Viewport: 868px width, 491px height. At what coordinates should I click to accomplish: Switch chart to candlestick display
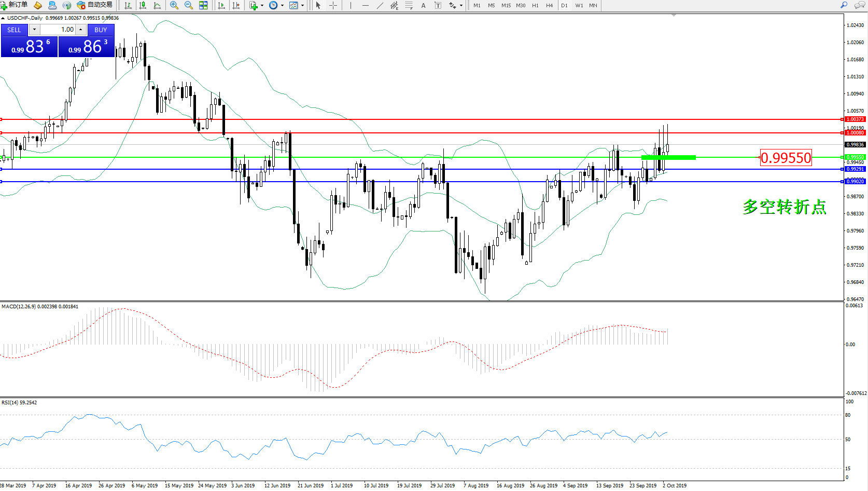(143, 5)
